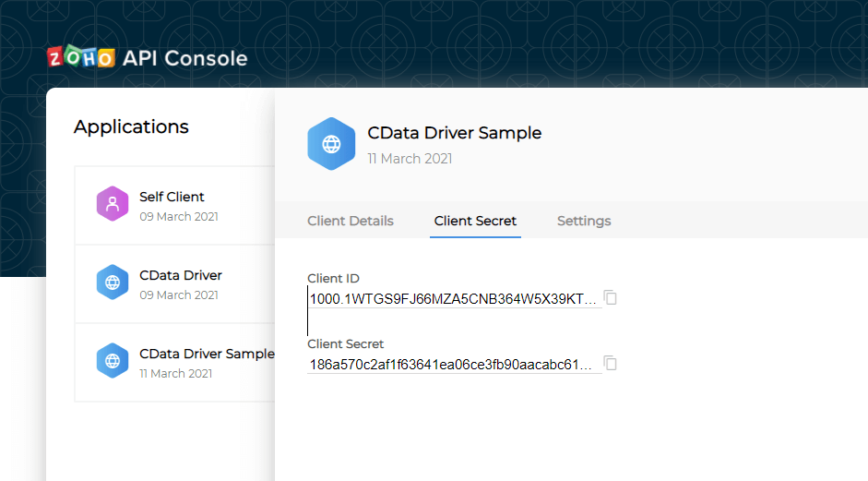Click the Applications heading

pos(131,127)
